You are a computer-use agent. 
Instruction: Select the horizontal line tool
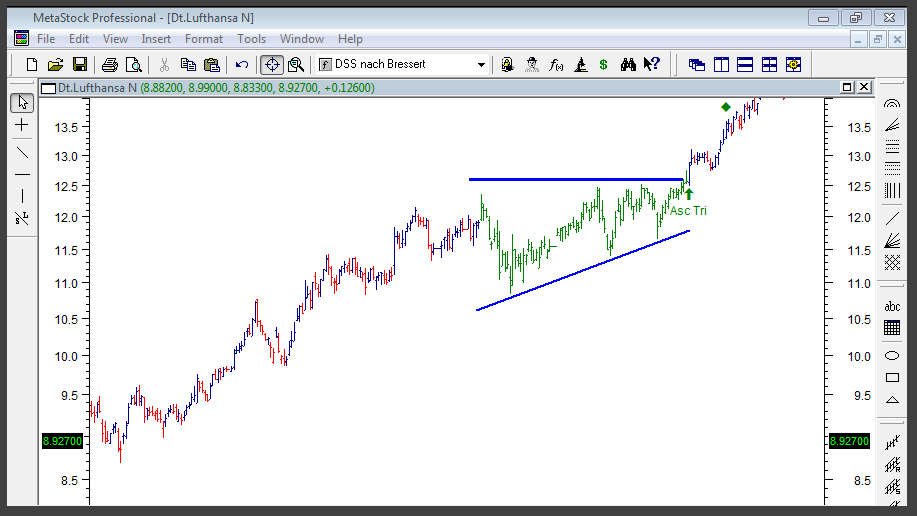coord(22,174)
